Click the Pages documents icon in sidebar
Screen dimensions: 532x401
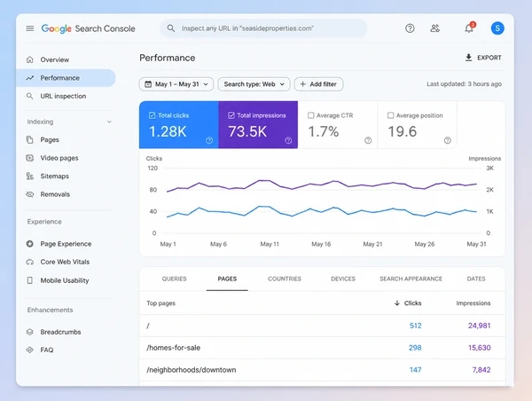(x=30, y=139)
